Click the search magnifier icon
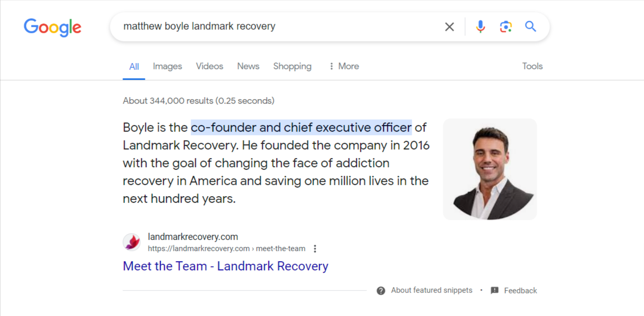The height and width of the screenshot is (316, 644). 530,26
